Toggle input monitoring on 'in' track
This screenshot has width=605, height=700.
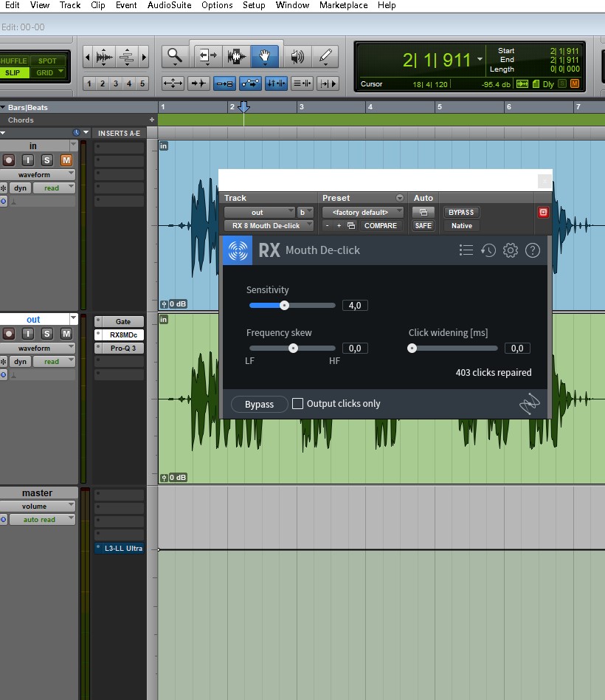click(27, 160)
